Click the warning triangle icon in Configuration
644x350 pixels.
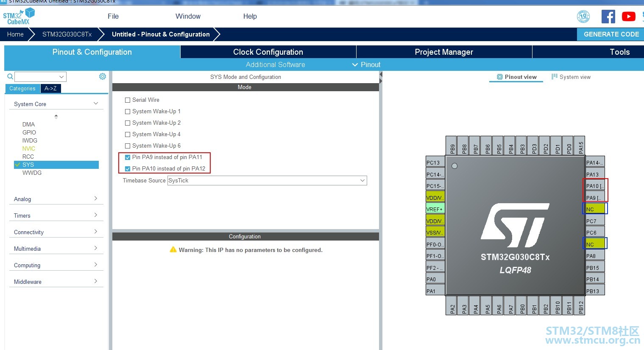pyautogui.click(x=173, y=249)
